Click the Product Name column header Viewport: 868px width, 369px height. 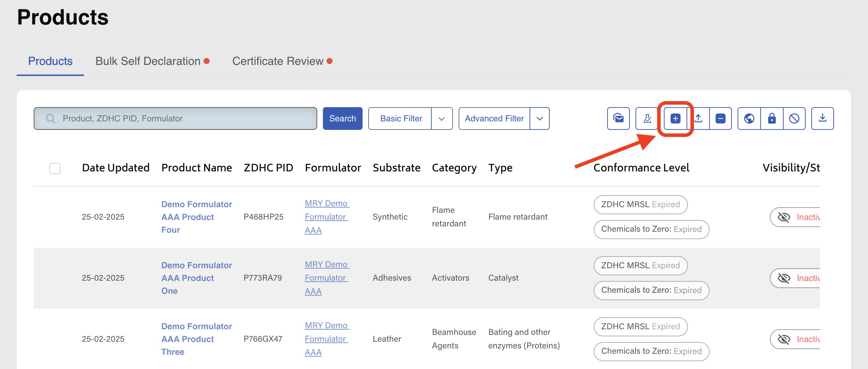pos(197,168)
